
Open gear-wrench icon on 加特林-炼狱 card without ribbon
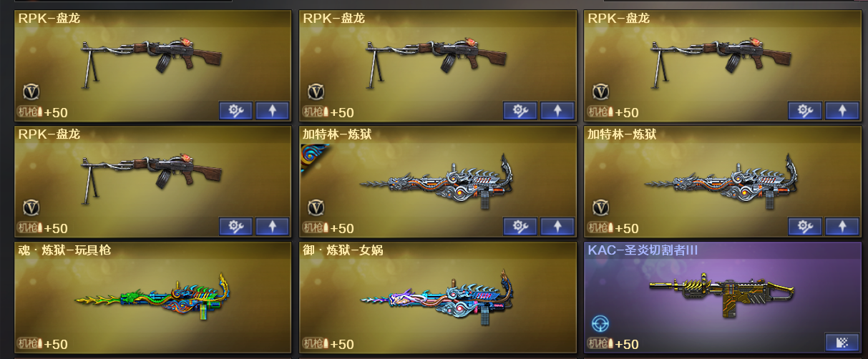805,227
